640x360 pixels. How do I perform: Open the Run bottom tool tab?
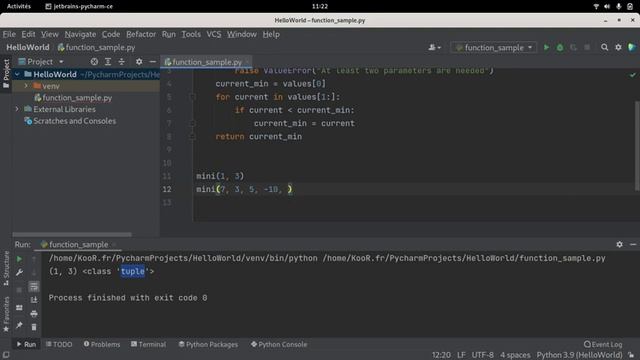point(26,344)
